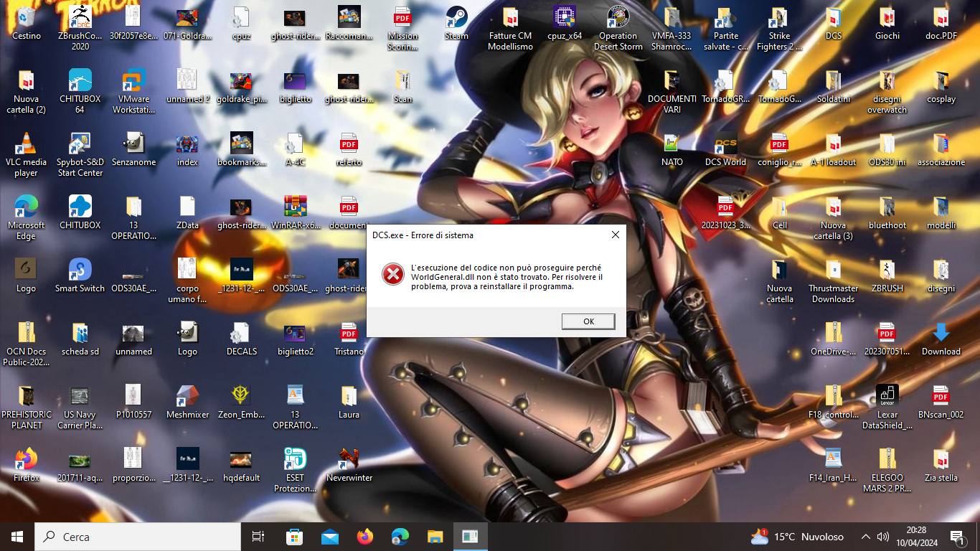This screenshot has width=980, height=551.
Task: Select the Neverwinter desktop icon
Action: click(349, 465)
